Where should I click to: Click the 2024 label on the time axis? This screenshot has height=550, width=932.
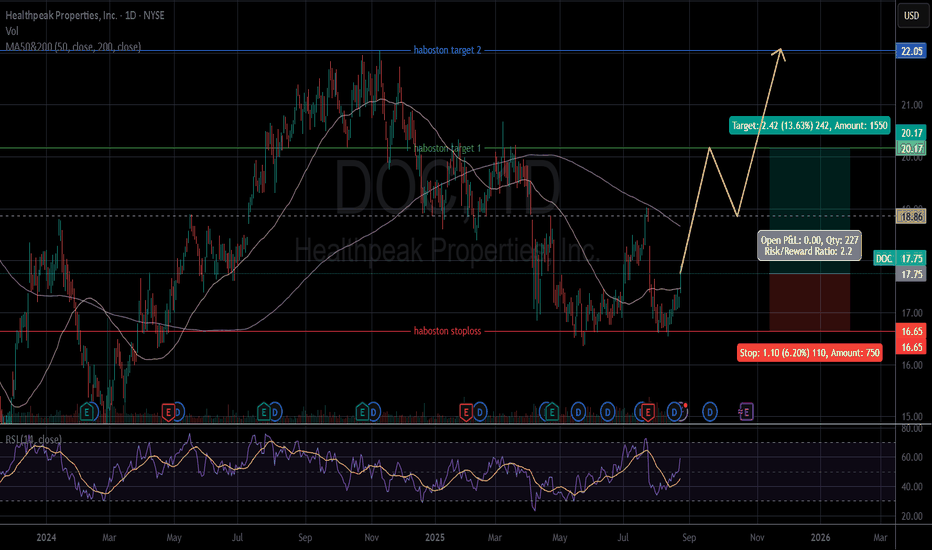click(x=46, y=538)
